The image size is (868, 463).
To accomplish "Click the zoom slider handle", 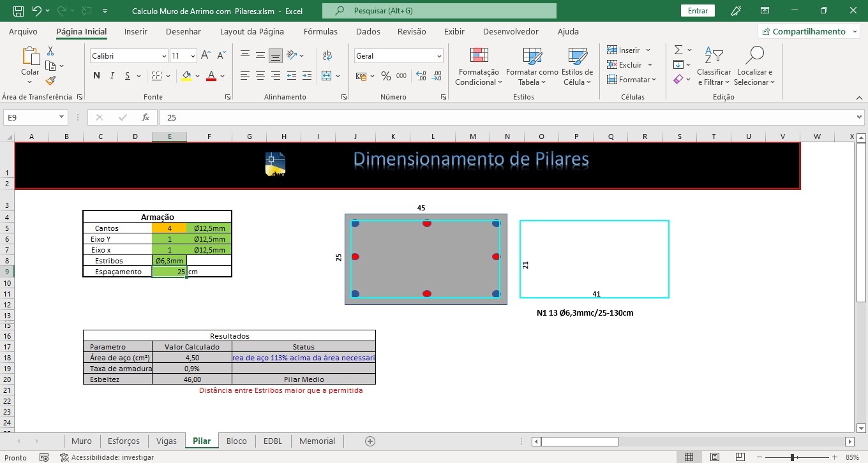I will tap(792, 457).
